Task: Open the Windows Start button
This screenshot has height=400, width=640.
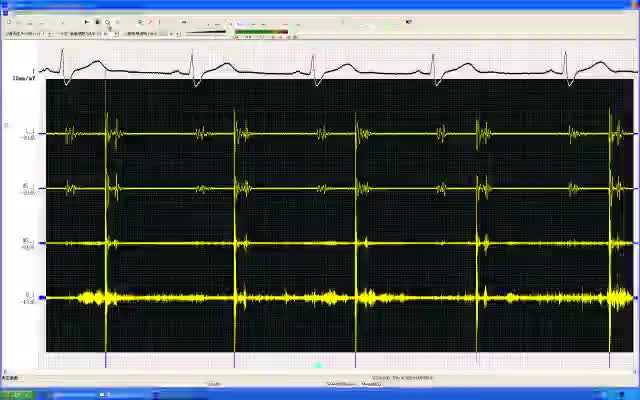Action: coord(16,394)
